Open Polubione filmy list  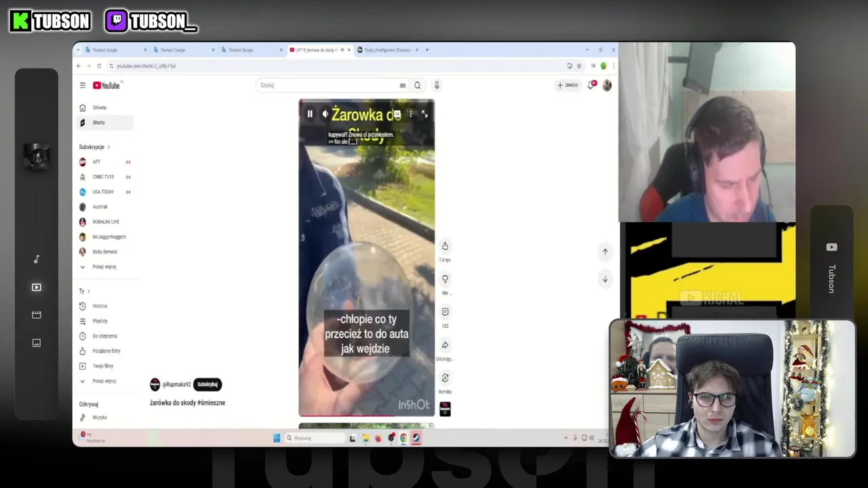click(105, 351)
